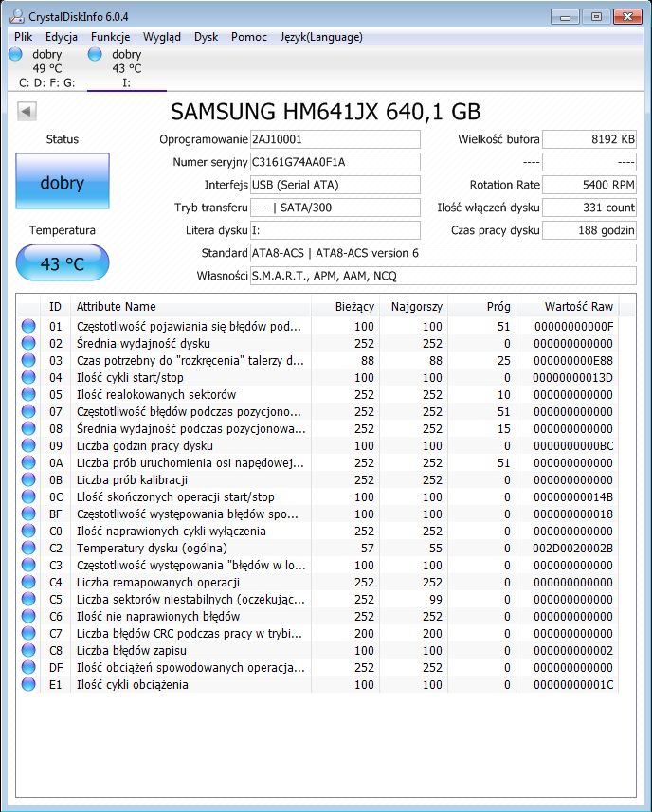Image resolution: width=652 pixels, height=812 pixels.
Task: Click the Interfejs field USB (Serial ATA)
Action: pos(335,185)
